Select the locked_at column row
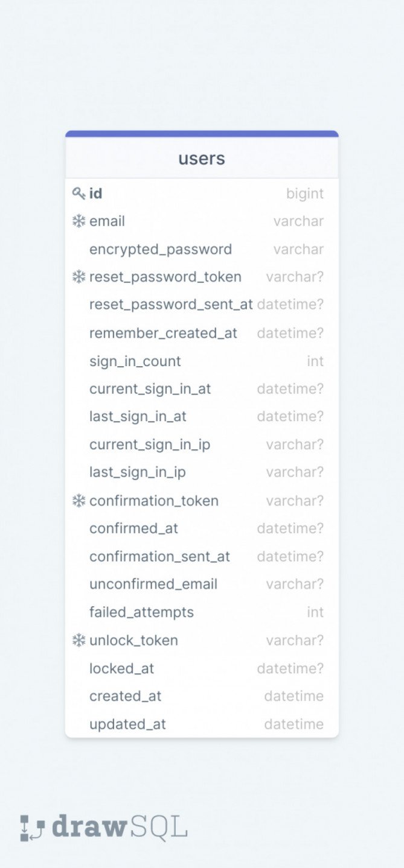Viewport: 404px width, 868px height. 202,668
